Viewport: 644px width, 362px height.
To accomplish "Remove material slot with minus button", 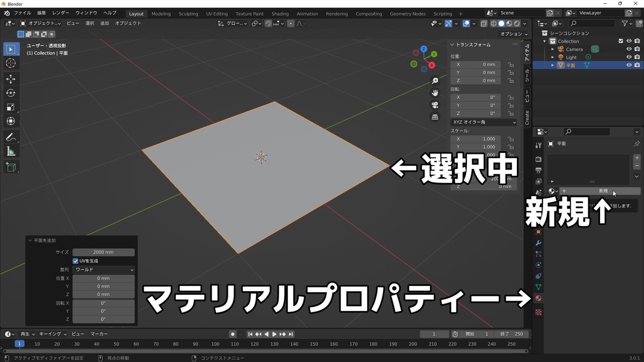I will click(636, 166).
